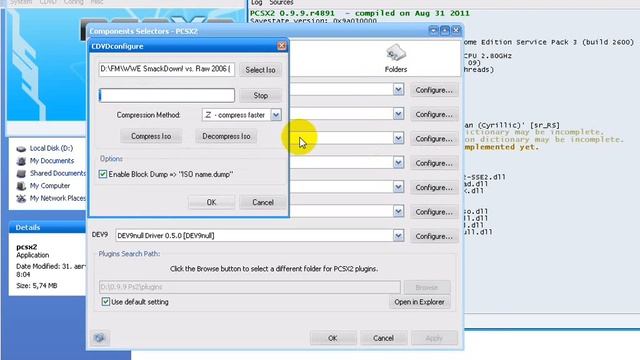The image size is (640, 360).
Task: Expand the first plugin dropdown arrow
Action: tap(398, 89)
